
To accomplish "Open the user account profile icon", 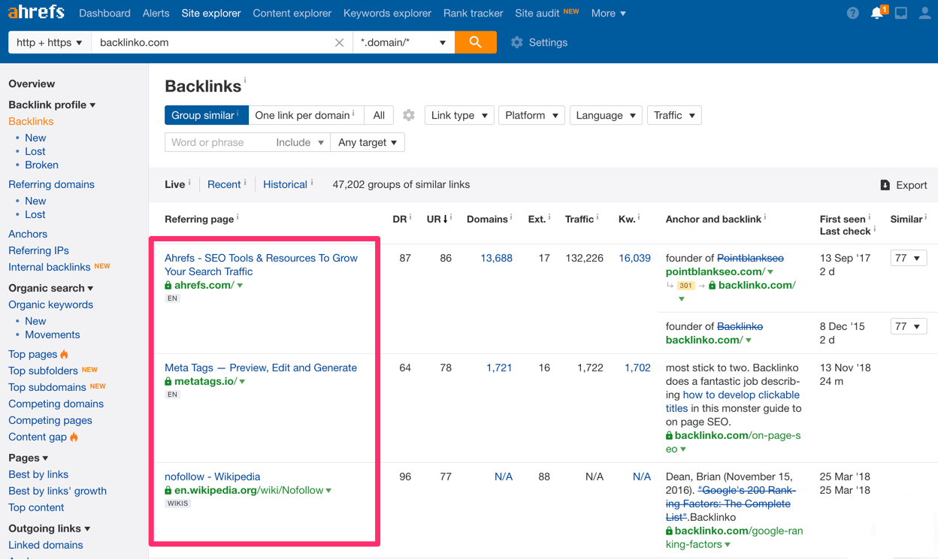I will click(x=925, y=13).
